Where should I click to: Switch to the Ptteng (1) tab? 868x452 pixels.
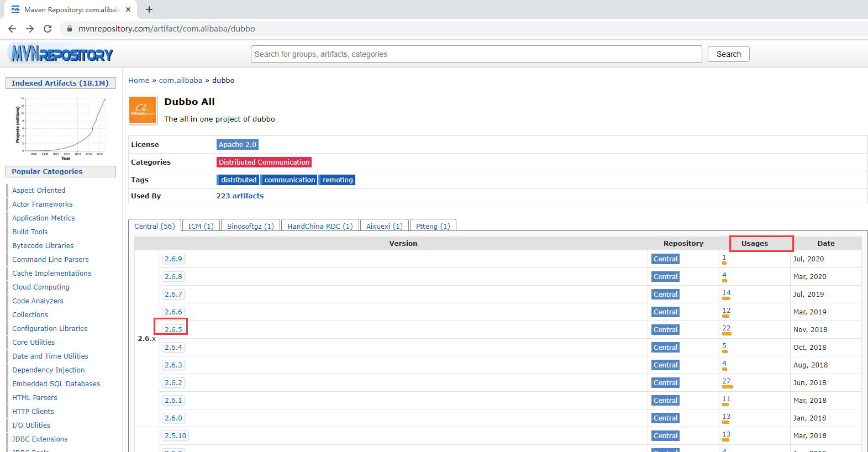(x=433, y=226)
